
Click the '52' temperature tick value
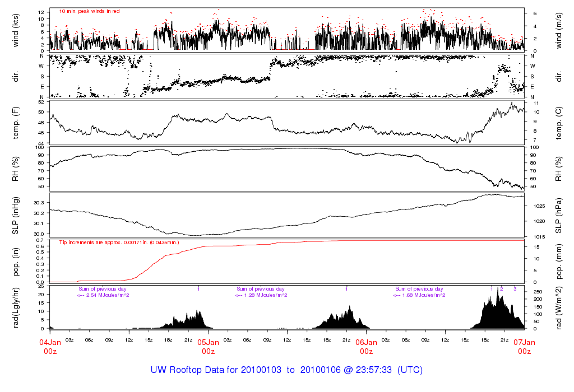click(41, 102)
